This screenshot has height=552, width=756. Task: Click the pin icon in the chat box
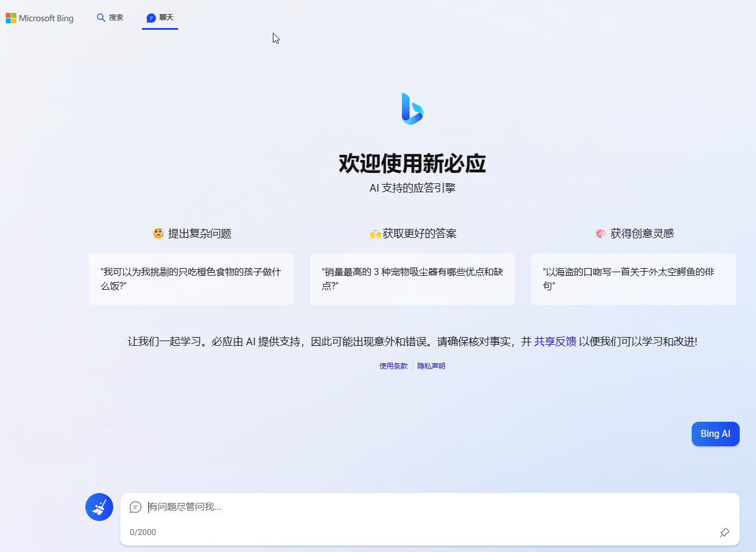(724, 532)
